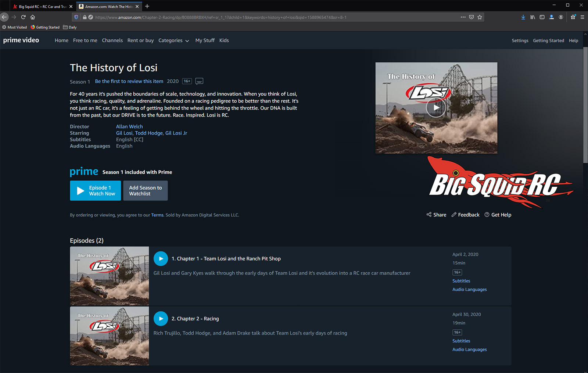Click the prime video logo
The image size is (588, 373).
pos(21,40)
